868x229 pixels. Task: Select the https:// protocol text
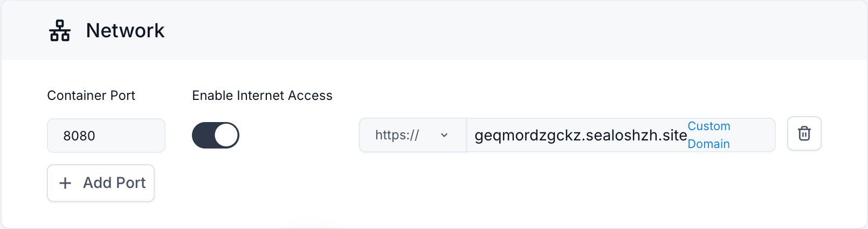[397, 135]
